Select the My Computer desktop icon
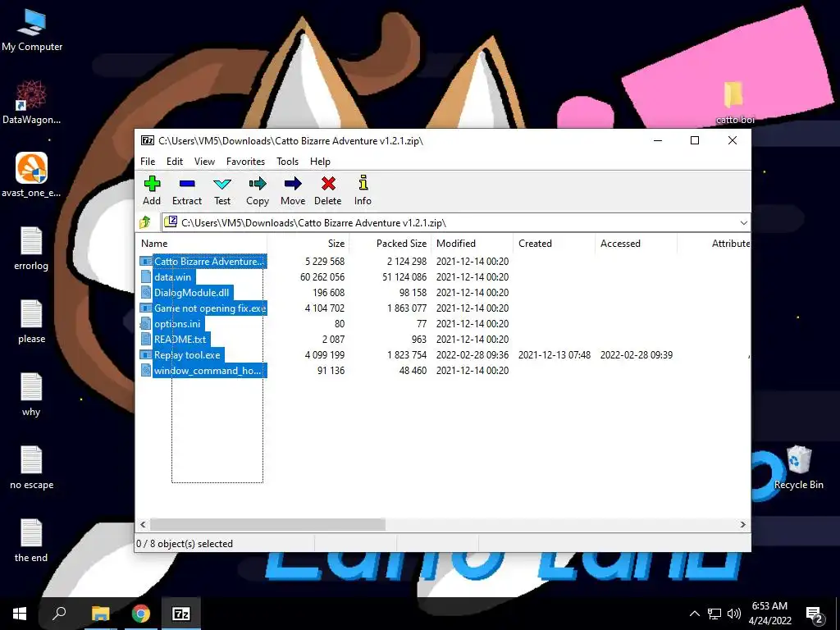The image size is (840, 630). (32, 31)
